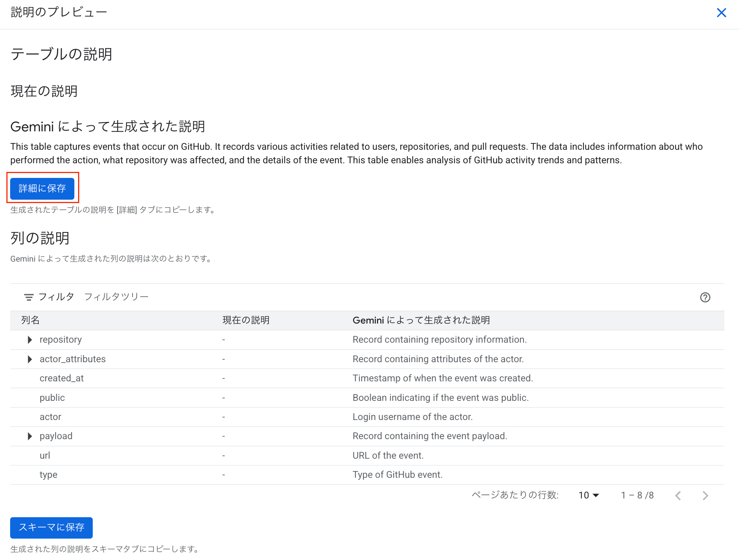
Task: Expand the repository row
Action: 30,340
